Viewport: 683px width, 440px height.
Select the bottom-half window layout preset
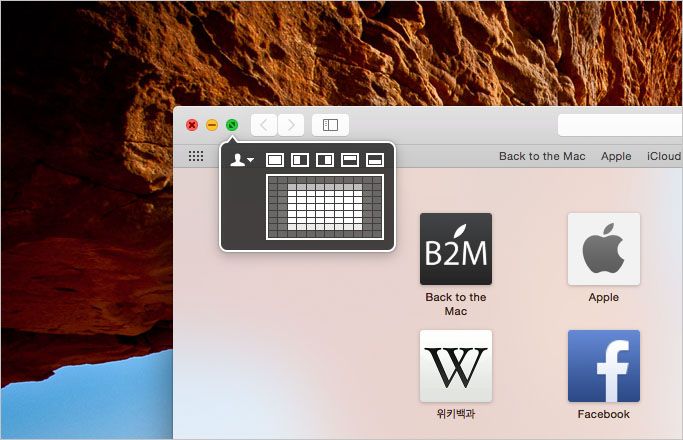coord(375,160)
